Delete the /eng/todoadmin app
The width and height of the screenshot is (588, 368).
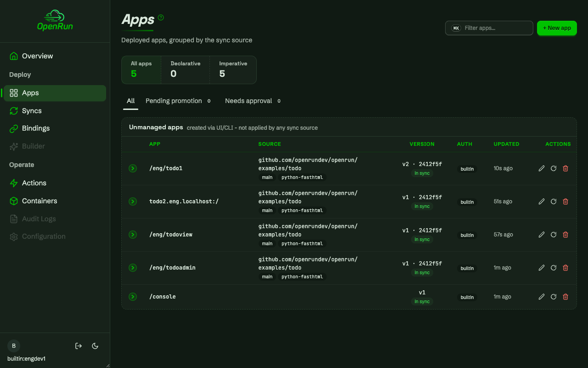[x=565, y=268]
